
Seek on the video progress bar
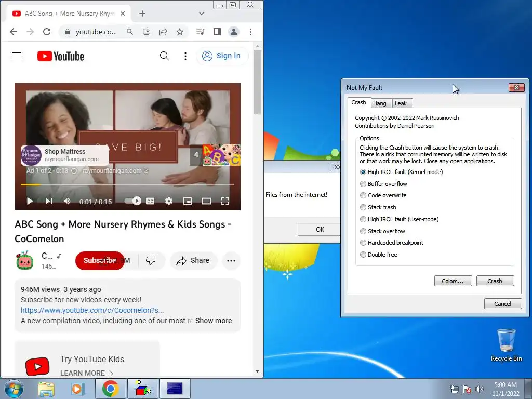128,184
